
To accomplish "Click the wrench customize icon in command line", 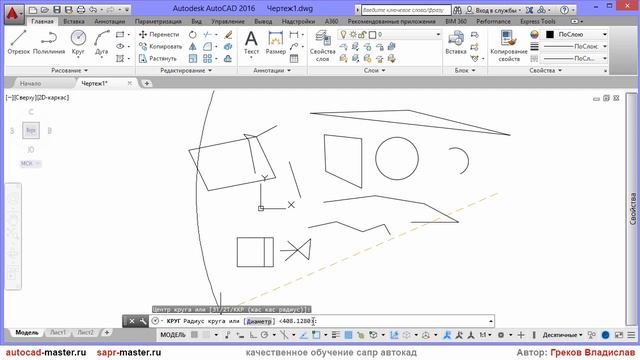I will pyautogui.click(x=142, y=321).
